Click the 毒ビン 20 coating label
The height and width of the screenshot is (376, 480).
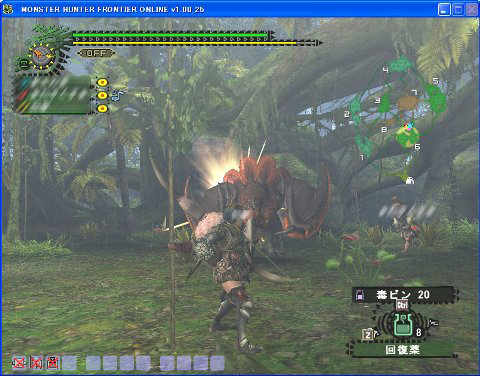coord(403,295)
